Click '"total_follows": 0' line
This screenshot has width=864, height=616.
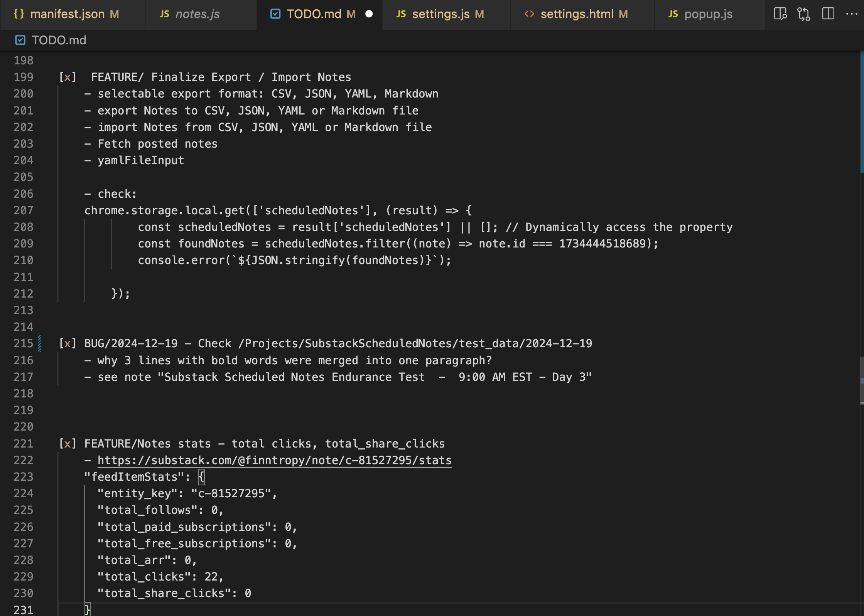(x=160, y=510)
